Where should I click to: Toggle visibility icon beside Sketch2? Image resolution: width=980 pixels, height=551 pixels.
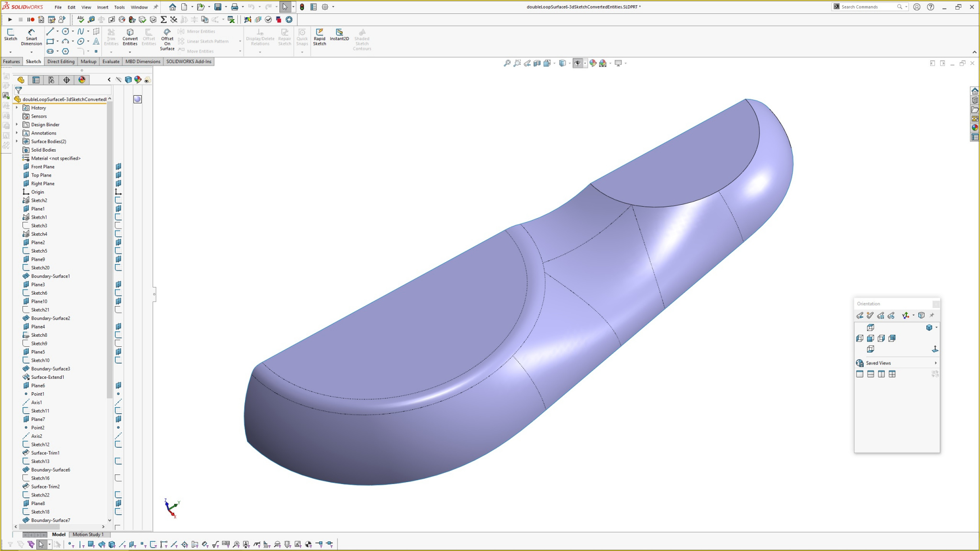click(118, 200)
